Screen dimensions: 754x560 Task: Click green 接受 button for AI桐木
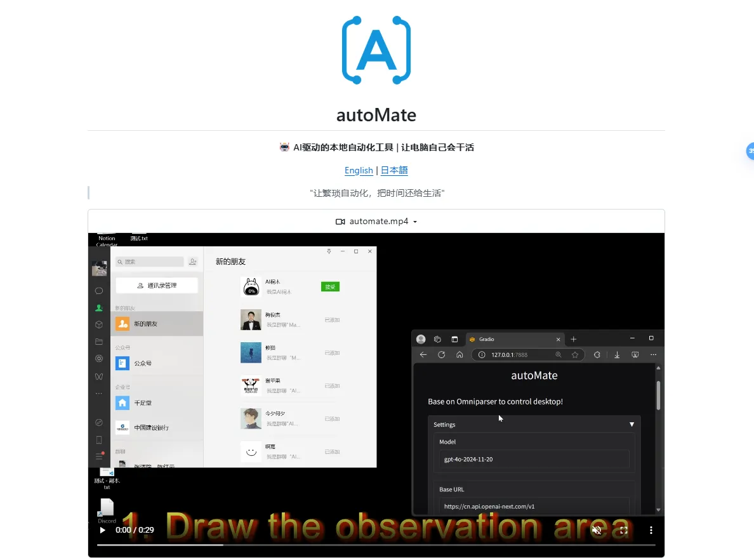331,287
